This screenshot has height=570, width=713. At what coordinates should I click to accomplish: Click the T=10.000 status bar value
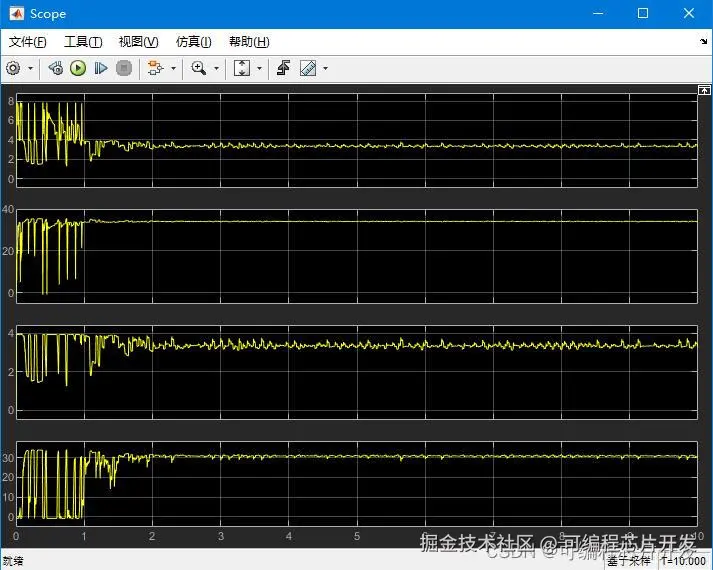(683, 561)
